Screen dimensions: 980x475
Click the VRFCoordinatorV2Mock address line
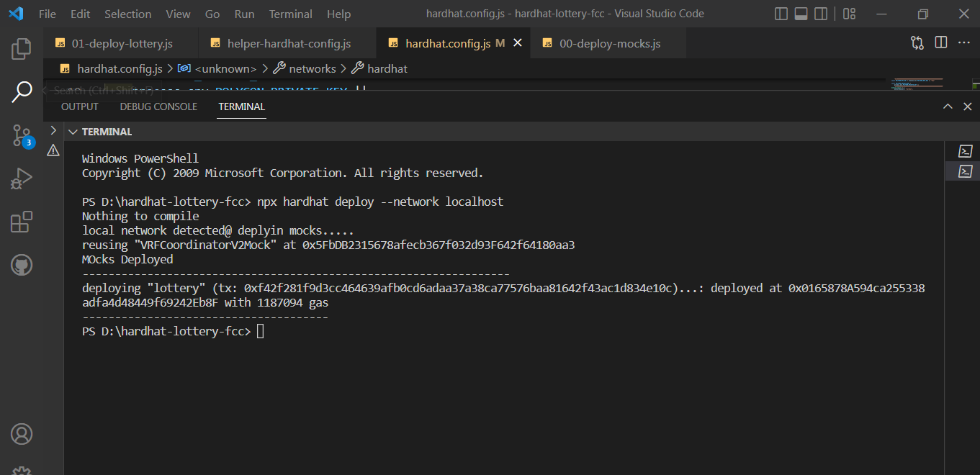[x=328, y=245]
